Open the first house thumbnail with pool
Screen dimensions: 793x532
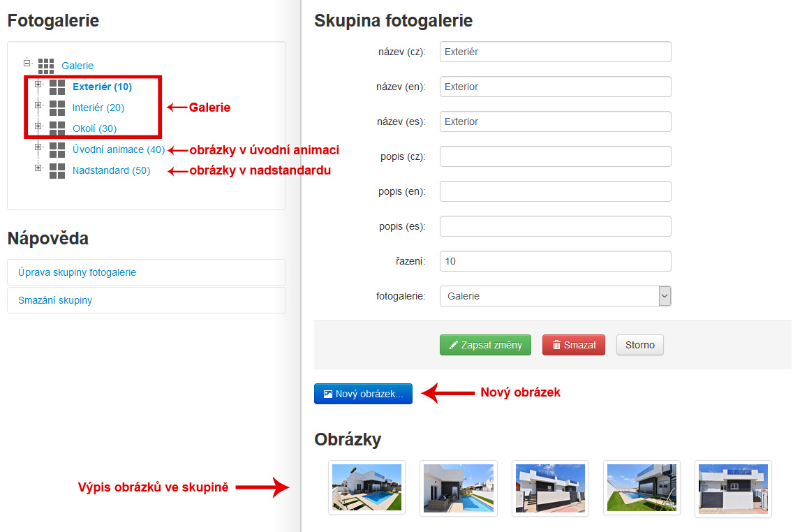[x=366, y=488]
